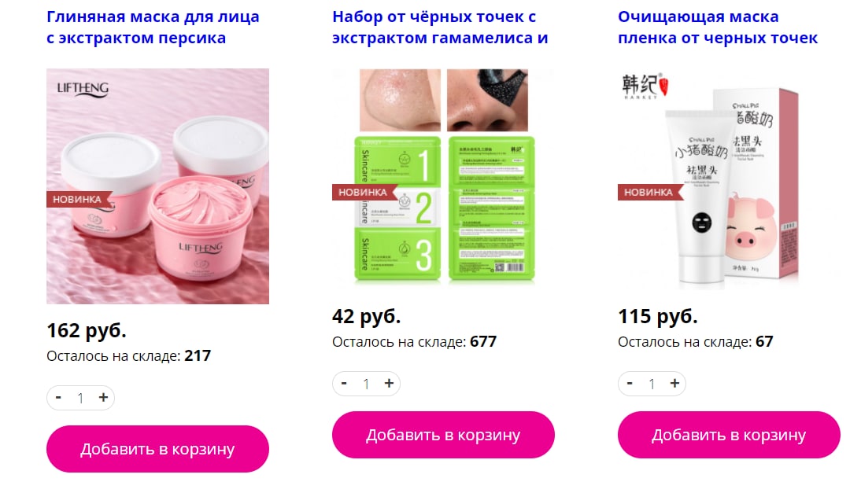Increase quantity for peach clay mask
This screenshot has height=504, width=861.
click(x=103, y=398)
